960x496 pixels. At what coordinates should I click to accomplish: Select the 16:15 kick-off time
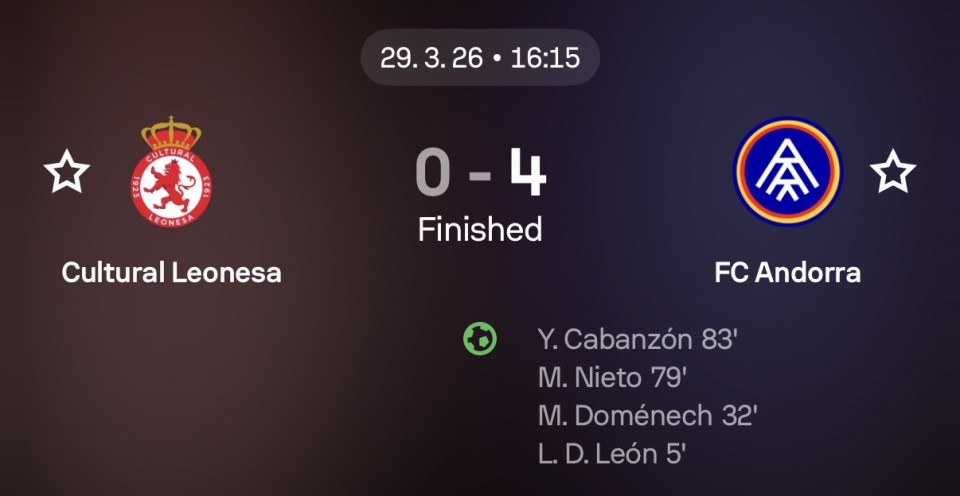tap(545, 57)
